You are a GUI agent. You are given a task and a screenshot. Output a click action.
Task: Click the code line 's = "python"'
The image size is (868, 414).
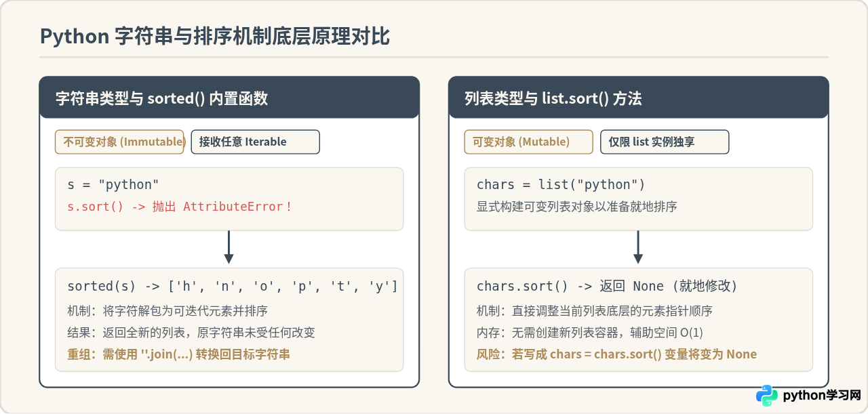tap(113, 185)
